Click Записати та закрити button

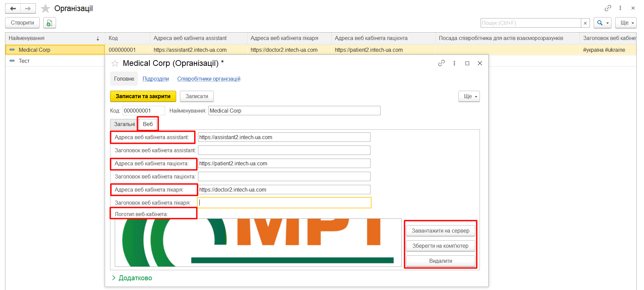click(x=143, y=96)
